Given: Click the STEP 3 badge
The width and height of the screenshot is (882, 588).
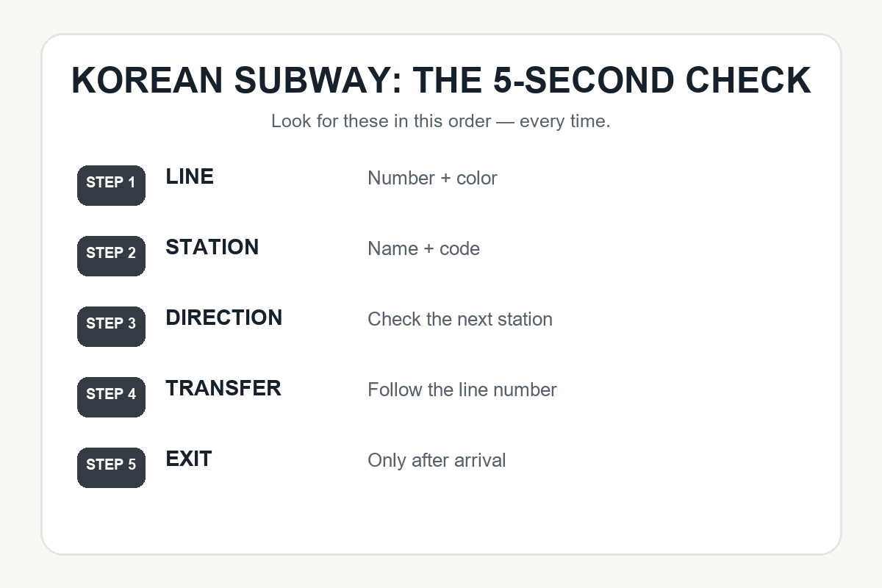Looking at the screenshot, I should [111, 326].
